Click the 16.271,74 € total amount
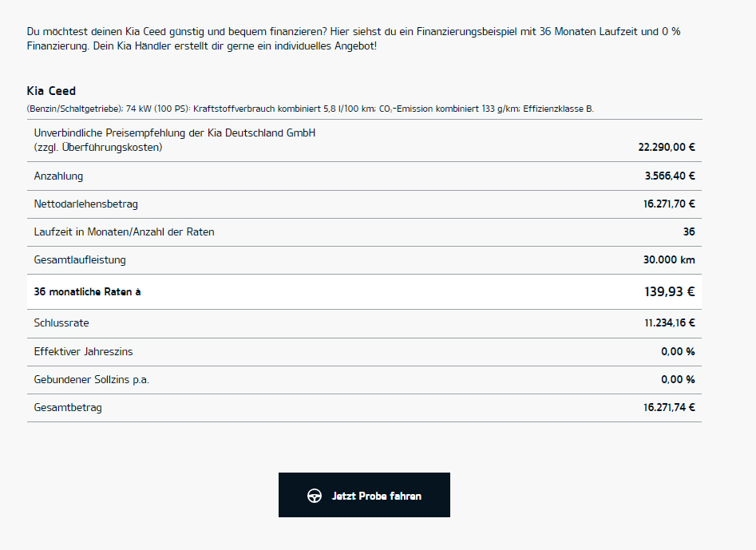Viewport: 756px width, 550px height. click(x=669, y=407)
